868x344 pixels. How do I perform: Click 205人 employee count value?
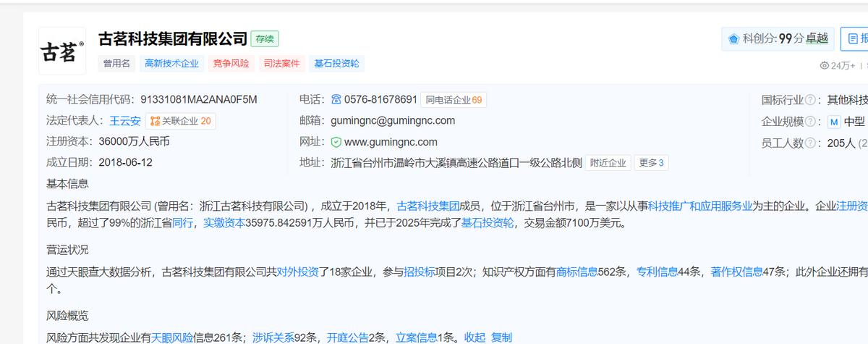[x=841, y=143]
